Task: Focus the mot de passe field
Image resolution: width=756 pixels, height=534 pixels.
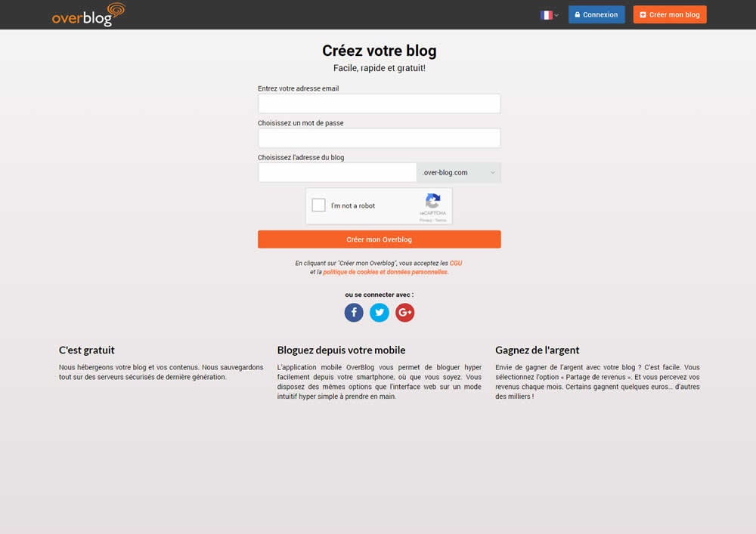Action: pyautogui.click(x=379, y=138)
